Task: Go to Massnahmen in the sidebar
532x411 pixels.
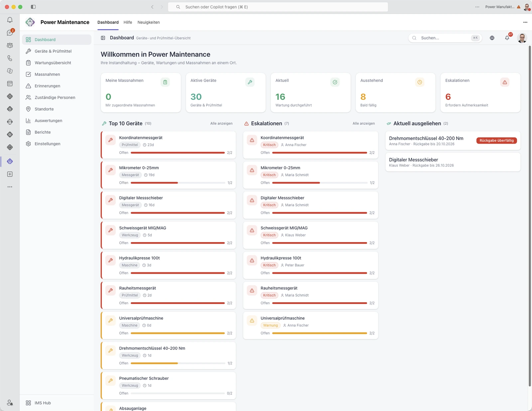Action: pyautogui.click(x=57, y=74)
